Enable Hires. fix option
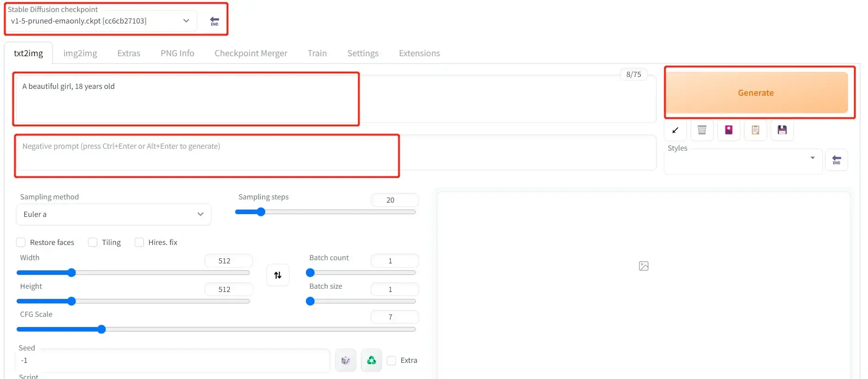Image resolution: width=868 pixels, height=379 pixels. coord(139,242)
